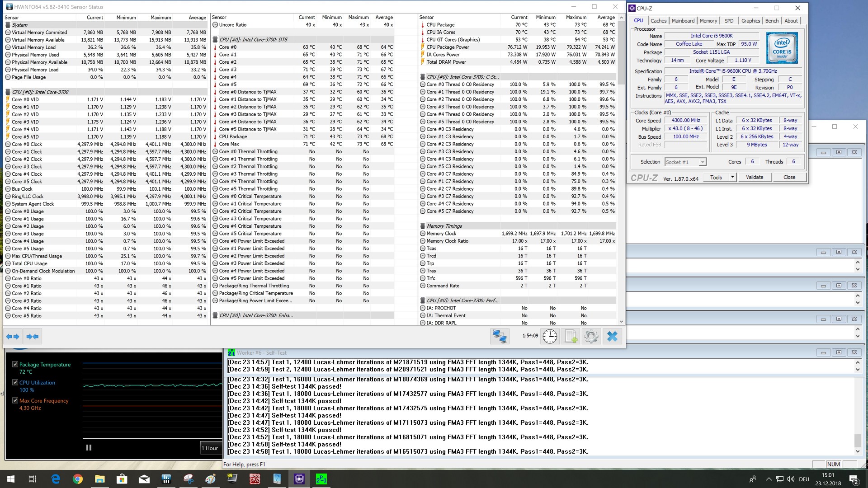Pause the Intel XTU monitoring graph
This screenshot has width=868, height=488.
pyautogui.click(x=89, y=447)
